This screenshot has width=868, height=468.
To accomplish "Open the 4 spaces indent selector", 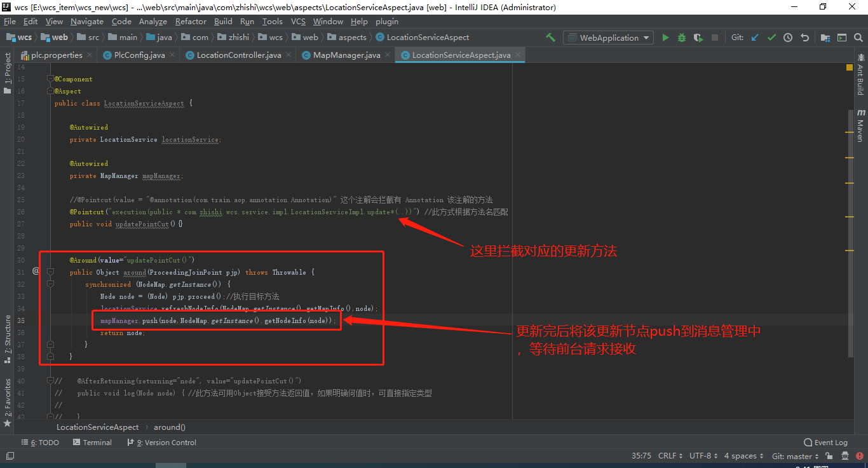I will coord(744,456).
